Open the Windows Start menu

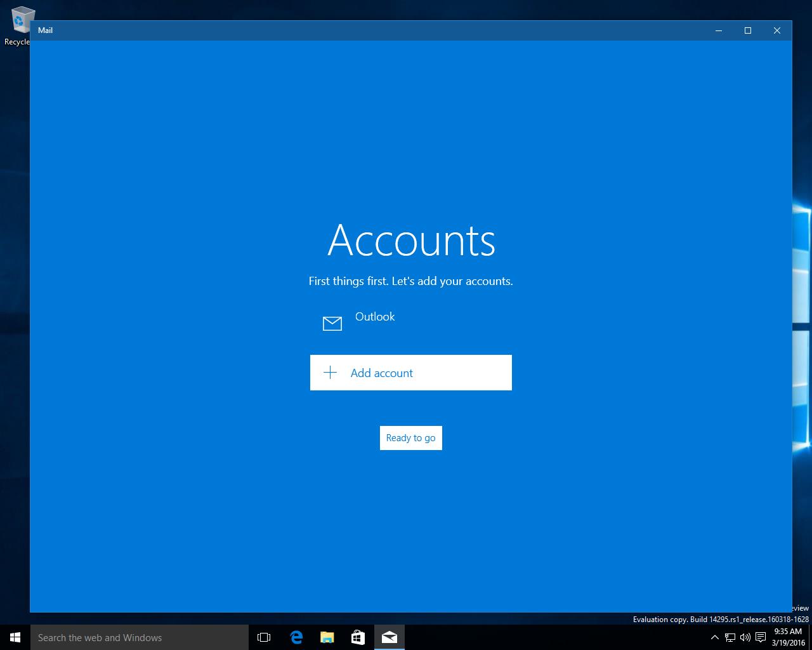(15, 637)
